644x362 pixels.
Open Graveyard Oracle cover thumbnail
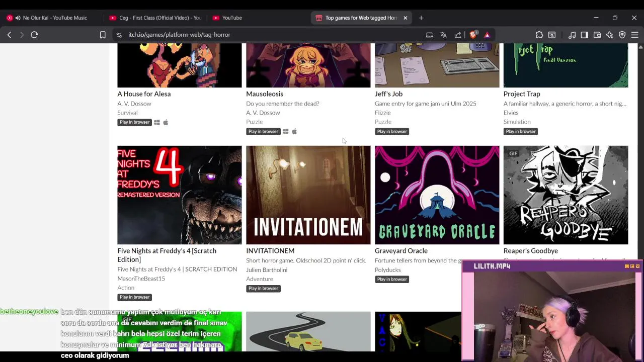(437, 195)
